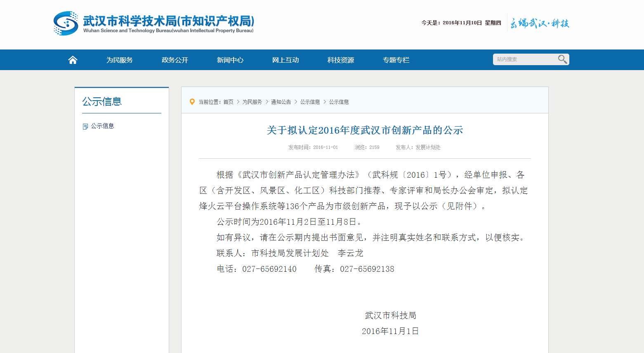Screen dimensions: 644x353
Task: Open the 科技资源 menu
Action: pyautogui.click(x=341, y=60)
